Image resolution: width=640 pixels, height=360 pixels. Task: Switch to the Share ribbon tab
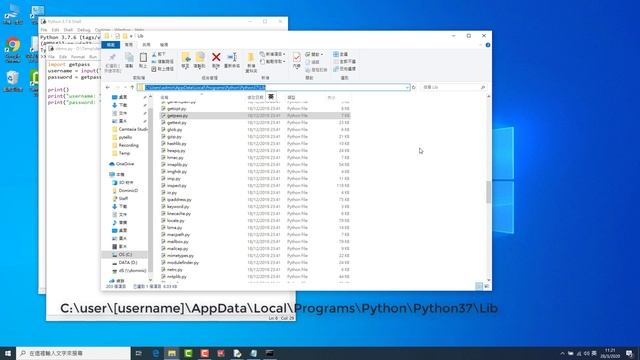pyautogui.click(x=146, y=44)
